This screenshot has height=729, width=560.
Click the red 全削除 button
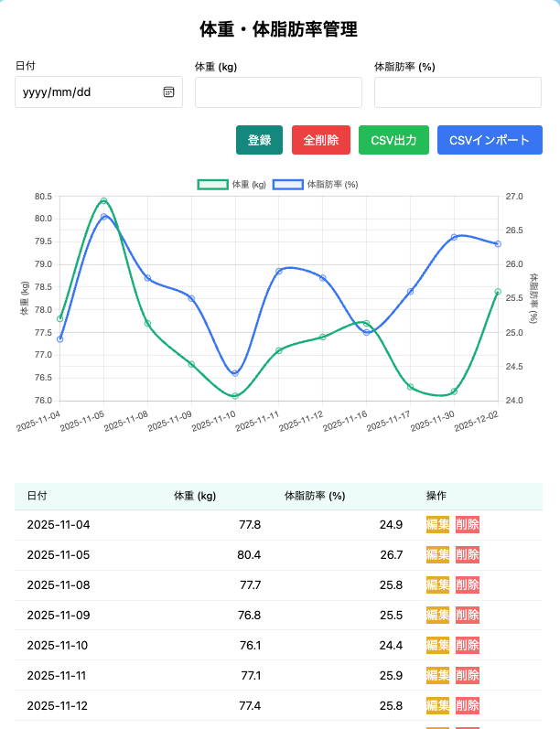[x=321, y=140]
